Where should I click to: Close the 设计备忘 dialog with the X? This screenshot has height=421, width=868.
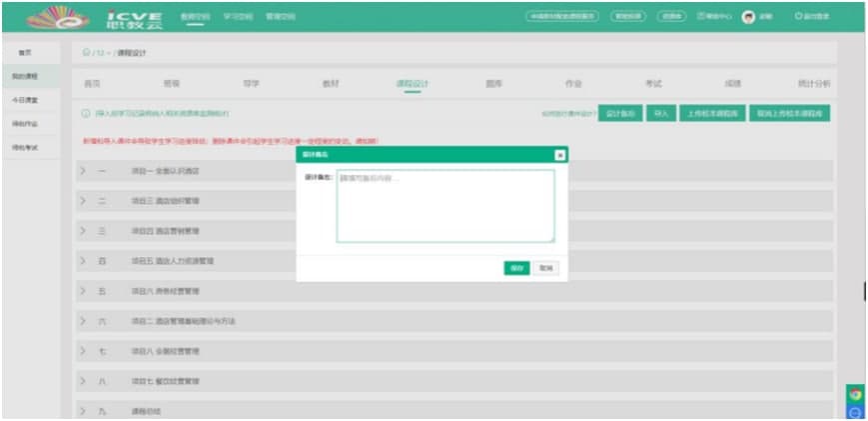(560, 156)
